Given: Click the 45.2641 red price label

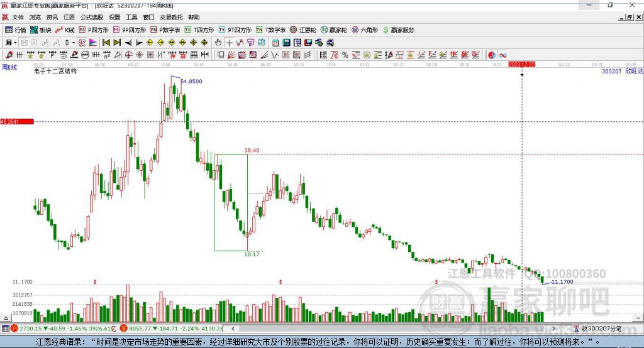Looking at the screenshot, I should click(x=17, y=121).
